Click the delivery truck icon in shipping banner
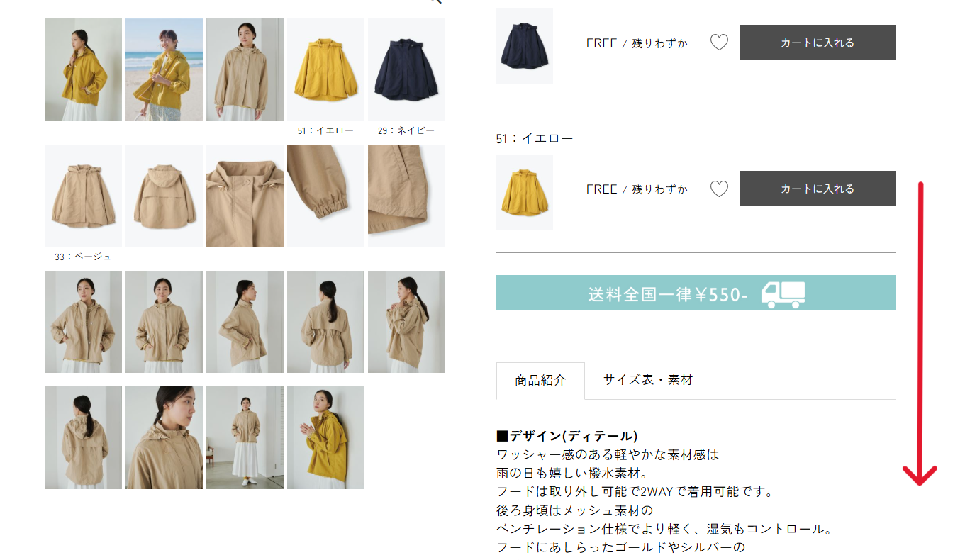The image size is (965, 560). (783, 294)
